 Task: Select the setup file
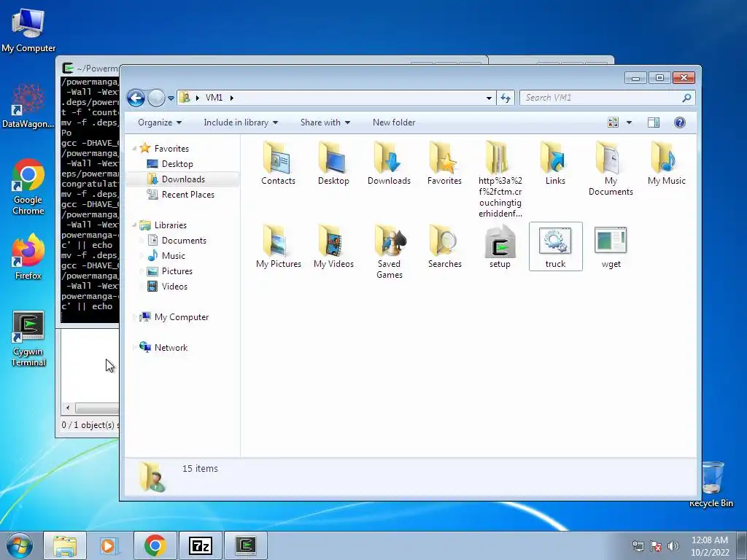(500, 246)
